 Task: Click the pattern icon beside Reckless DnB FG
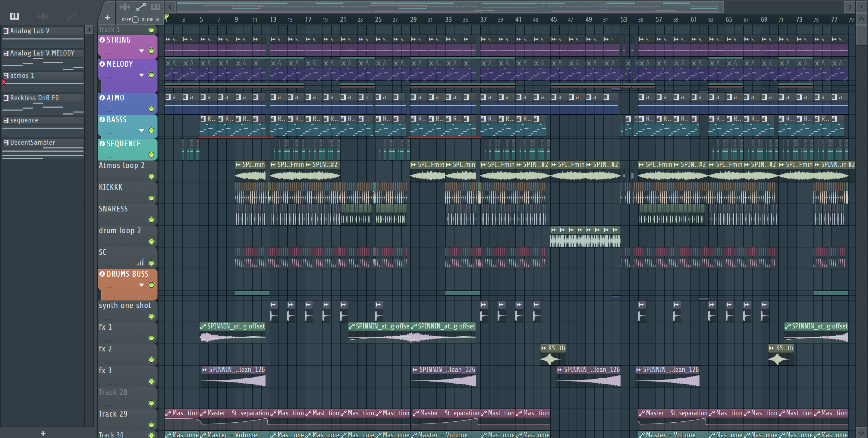pyautogui.click(x=6, y=98)
